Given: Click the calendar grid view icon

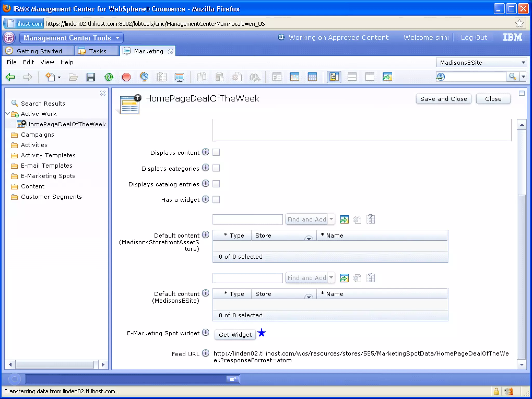Looking at the screenshot, I should pyautogui.click(x=312, y=77).
